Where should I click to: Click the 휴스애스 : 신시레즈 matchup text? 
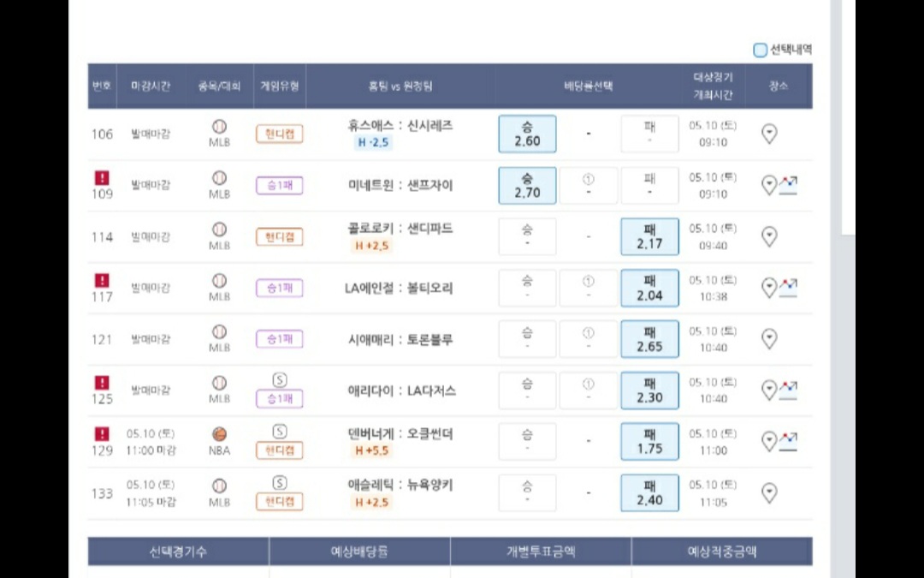(x=400, y=125)
